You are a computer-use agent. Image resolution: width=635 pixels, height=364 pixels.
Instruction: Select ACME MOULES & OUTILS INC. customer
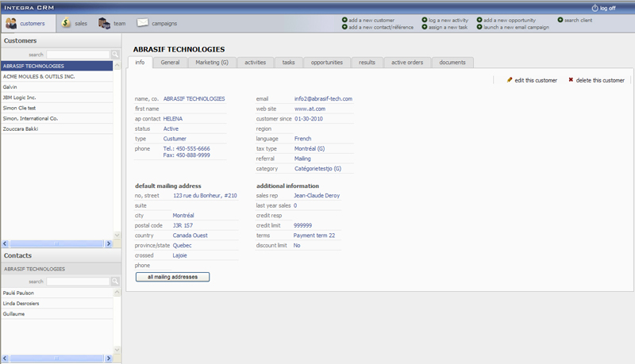click(38, 76)
